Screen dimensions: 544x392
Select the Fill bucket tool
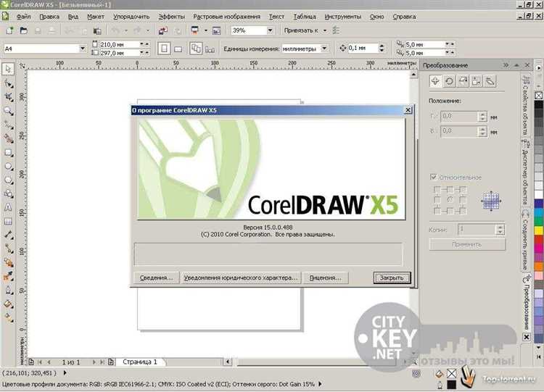[8, 304]
